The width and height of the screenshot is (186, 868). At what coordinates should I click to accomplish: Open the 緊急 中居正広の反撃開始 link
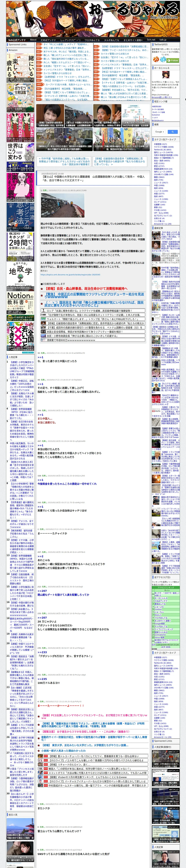coord(94,296)
